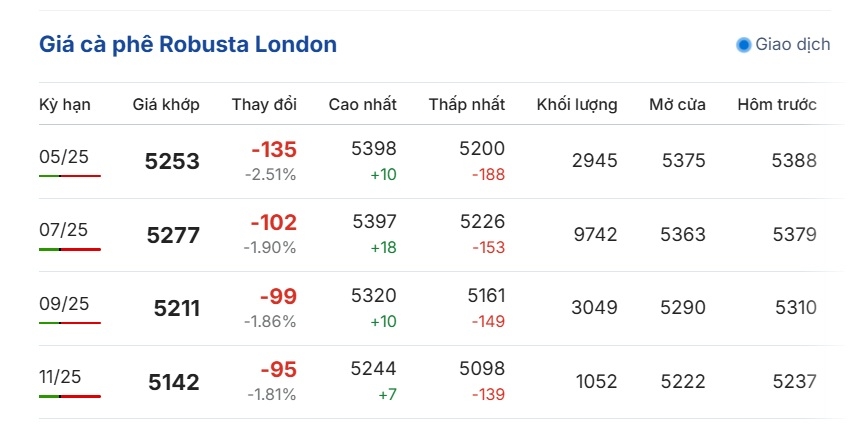Screen dimensions: 852x426
Task: Sort by the Hôm trước column header
Action: tap(777, 105)
